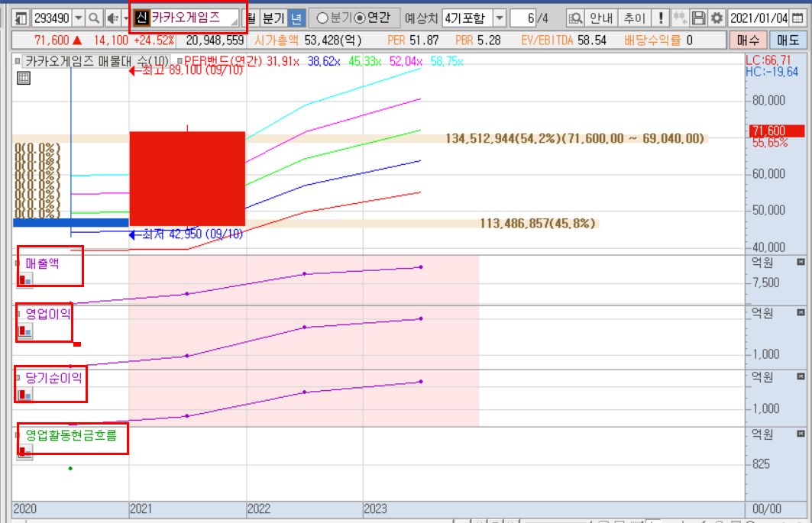Screen dimensions: 812x523
Task: Click the exclamation mark notice button
Action: coord(661,18)
